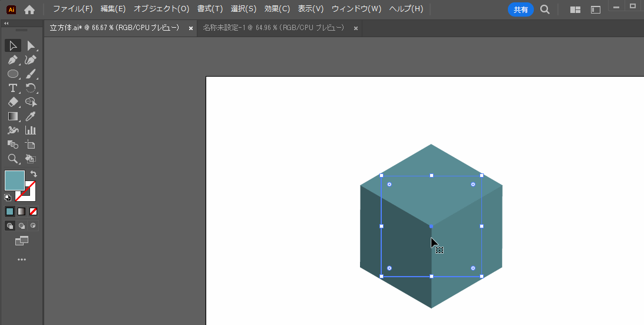
Task: Open the 編集(E) menu
Action: click(x=113, y=9)
